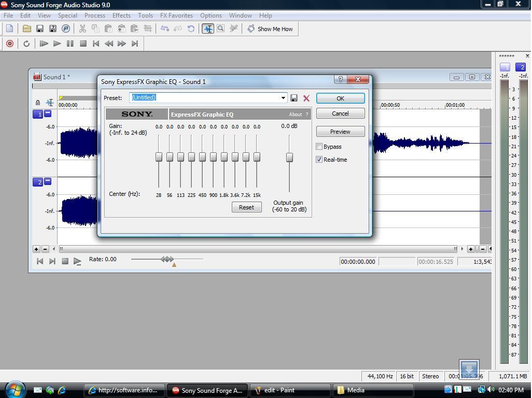Screen dimensions: 532x398
Task: Click the Reset button in EQ
Action: [x=246, y=207]
